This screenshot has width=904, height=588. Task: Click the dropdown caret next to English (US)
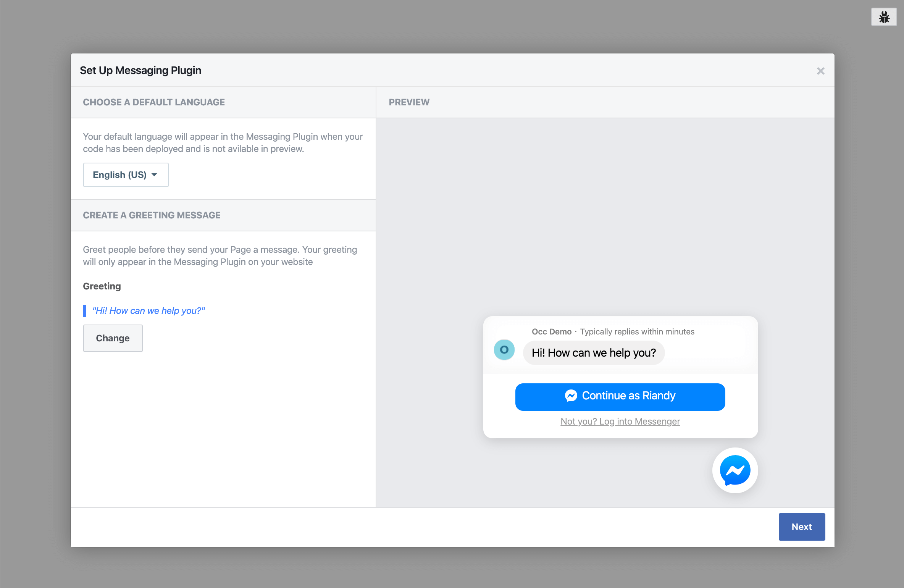coord(154,174)
